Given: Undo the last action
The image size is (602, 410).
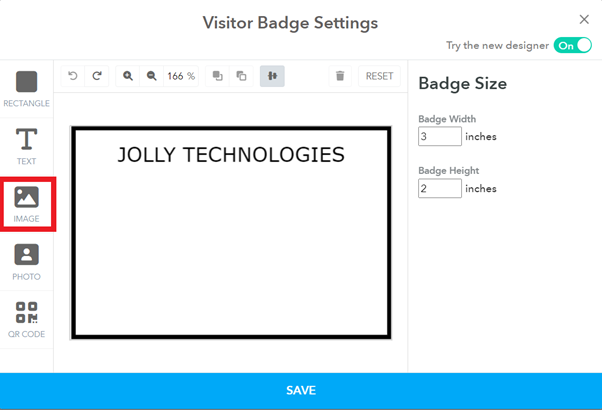Looking at the screenshot, I should coord(73,76).
